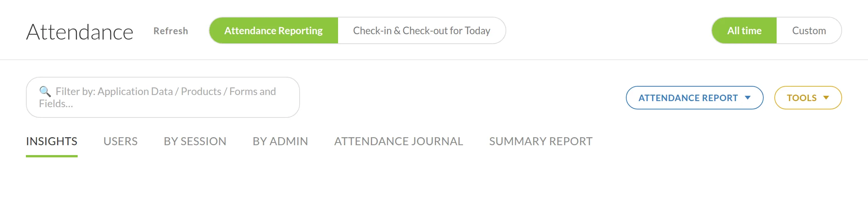This screenshot has height=206, width=868.
Task: Click the Attendance page heading
Action: [x=80, y=32]
